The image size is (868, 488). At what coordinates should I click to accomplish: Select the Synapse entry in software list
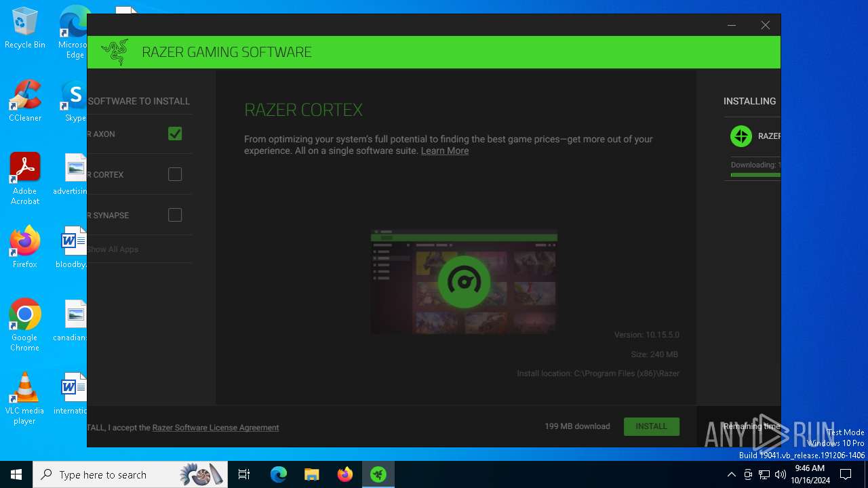140,215
